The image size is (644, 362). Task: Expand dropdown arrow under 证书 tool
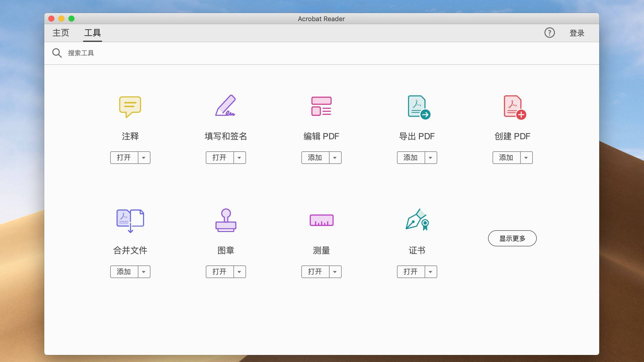pyautogui.click(x=431, y=272)
